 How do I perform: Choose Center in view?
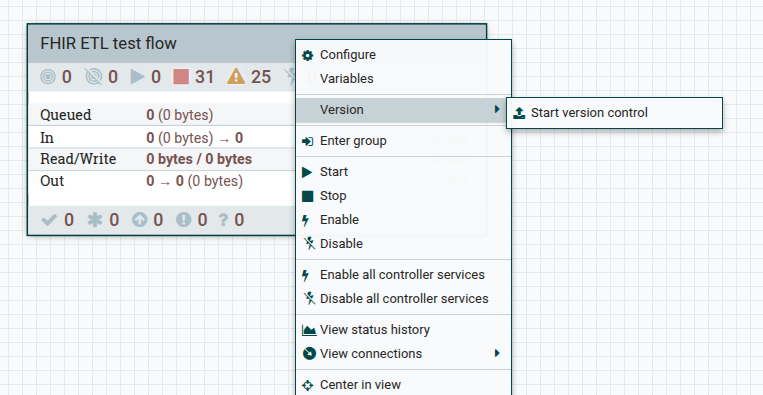click(x=404, y=385)
